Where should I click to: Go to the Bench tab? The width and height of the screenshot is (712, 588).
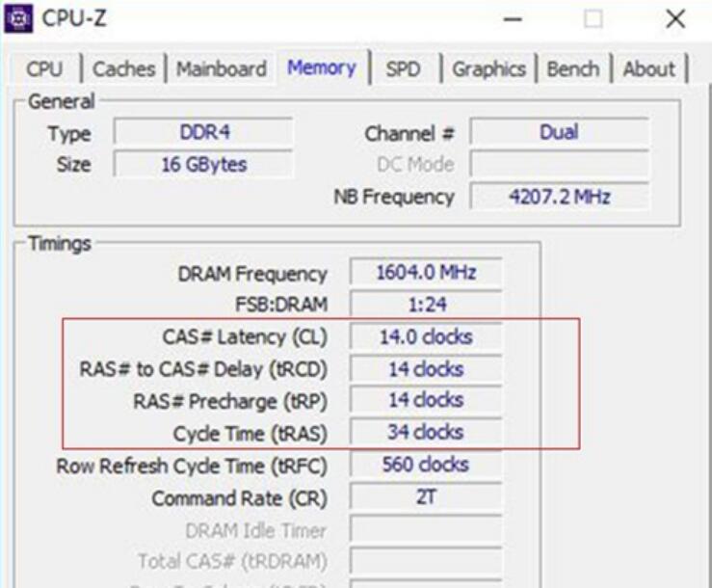tap(572, 69)
